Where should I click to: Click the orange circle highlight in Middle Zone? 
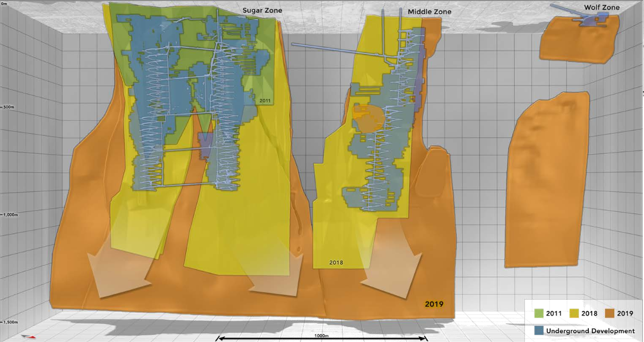point(368,118)
